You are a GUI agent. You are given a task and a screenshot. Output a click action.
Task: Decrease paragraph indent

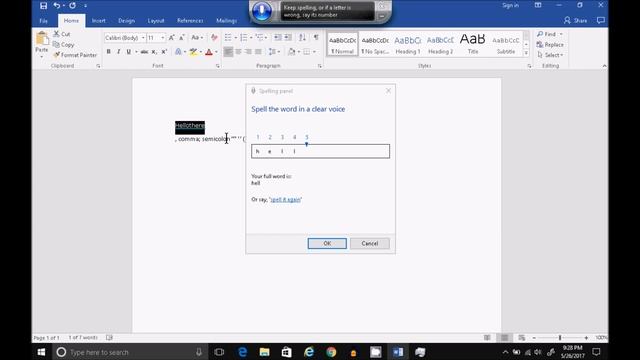pyautogui.click(x=278, y=38)
